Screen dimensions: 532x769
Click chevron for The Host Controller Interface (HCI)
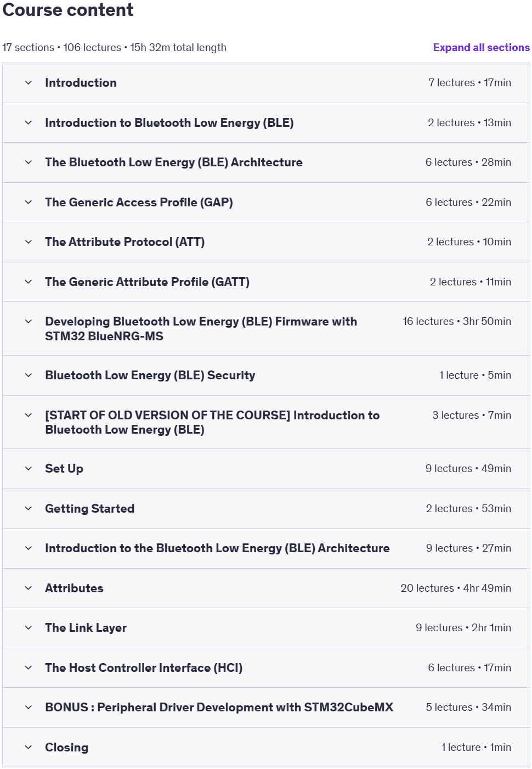pyautogui.click(x=29, y=668)
